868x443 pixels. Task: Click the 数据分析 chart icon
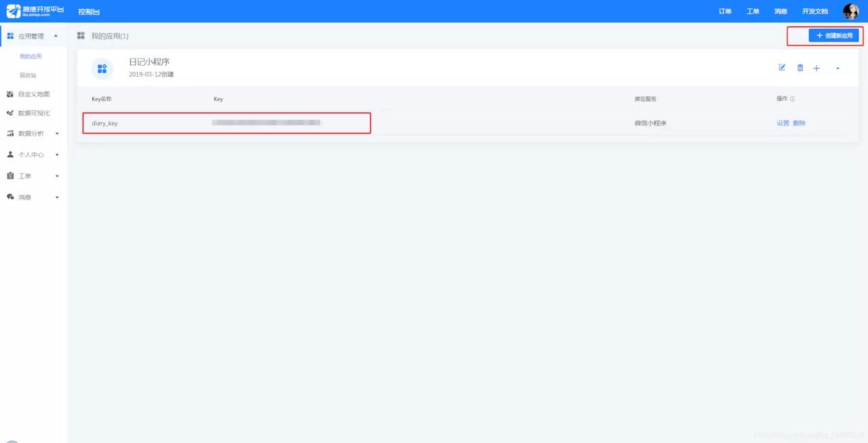click(x=10, y=134)
